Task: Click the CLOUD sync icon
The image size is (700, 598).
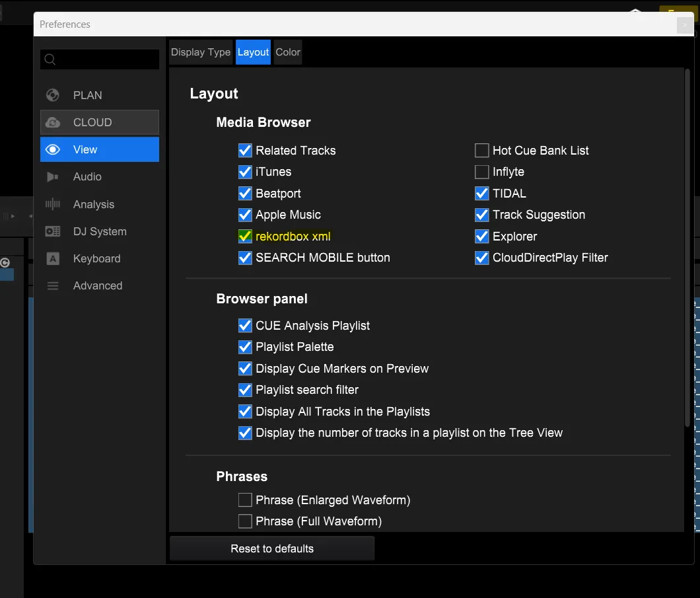Action: (x=53, y=122)
